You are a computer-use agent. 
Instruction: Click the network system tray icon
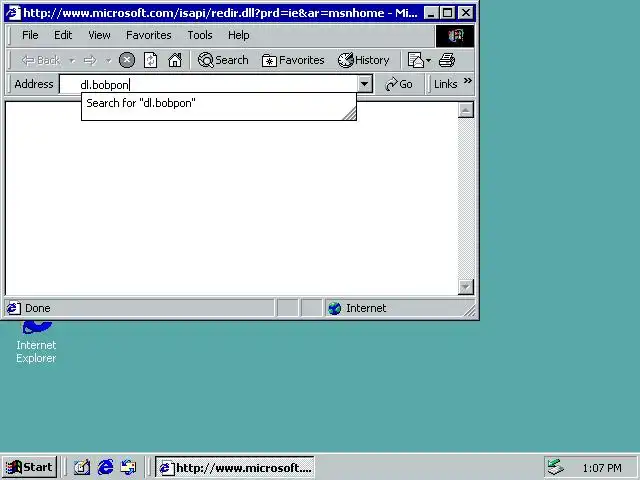point(556,467)
